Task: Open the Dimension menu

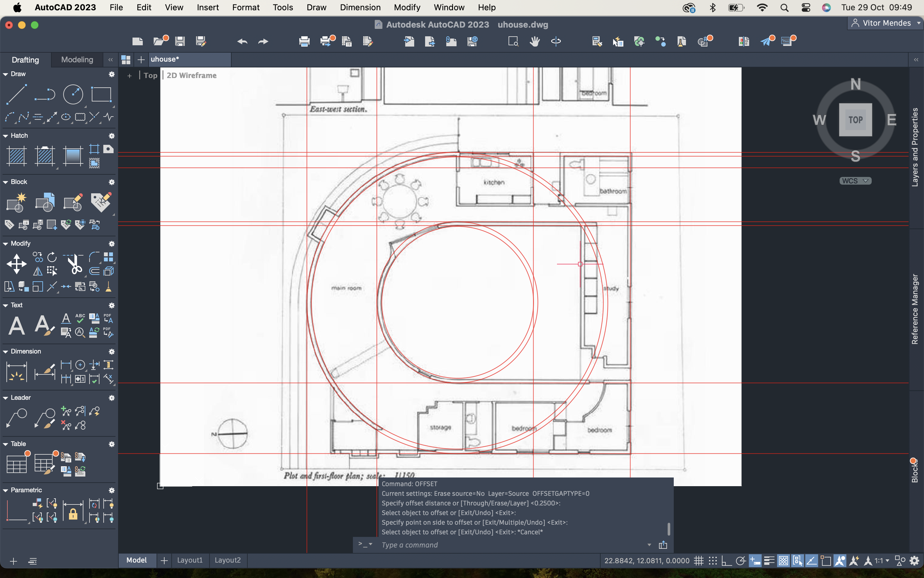Action: [x=360, y=7]
